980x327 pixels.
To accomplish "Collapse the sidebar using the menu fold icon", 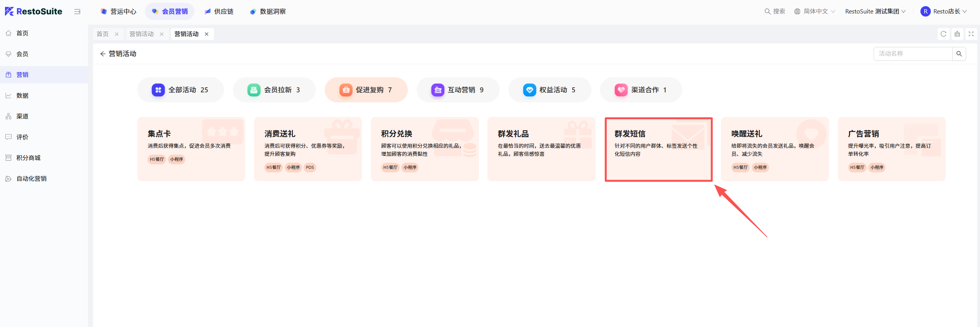I will [x=77, y=12].
